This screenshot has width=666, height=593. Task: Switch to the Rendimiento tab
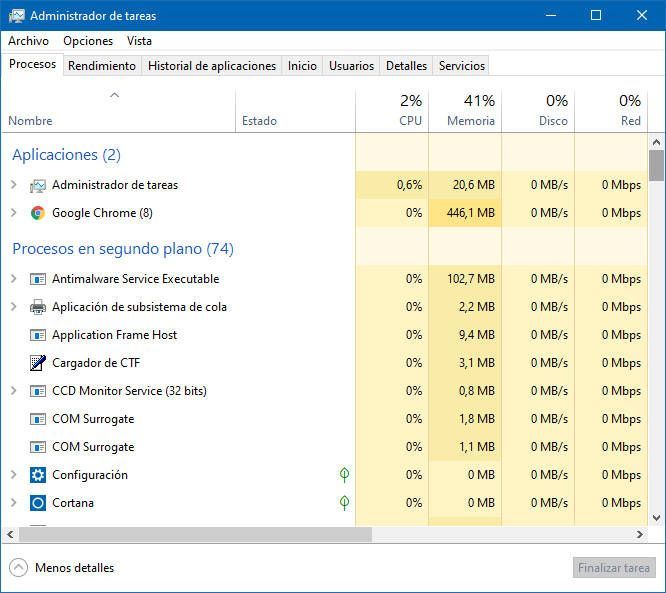[102, 66]
